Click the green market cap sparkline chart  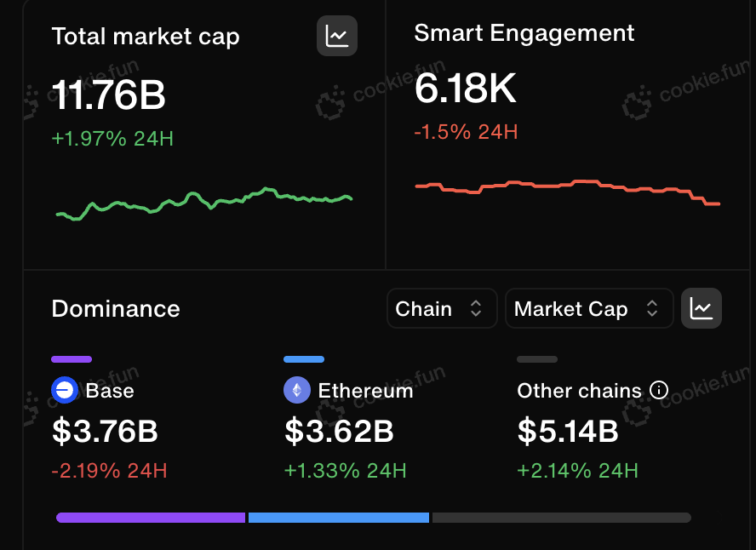pyautogui.click(x=204, y=203)
